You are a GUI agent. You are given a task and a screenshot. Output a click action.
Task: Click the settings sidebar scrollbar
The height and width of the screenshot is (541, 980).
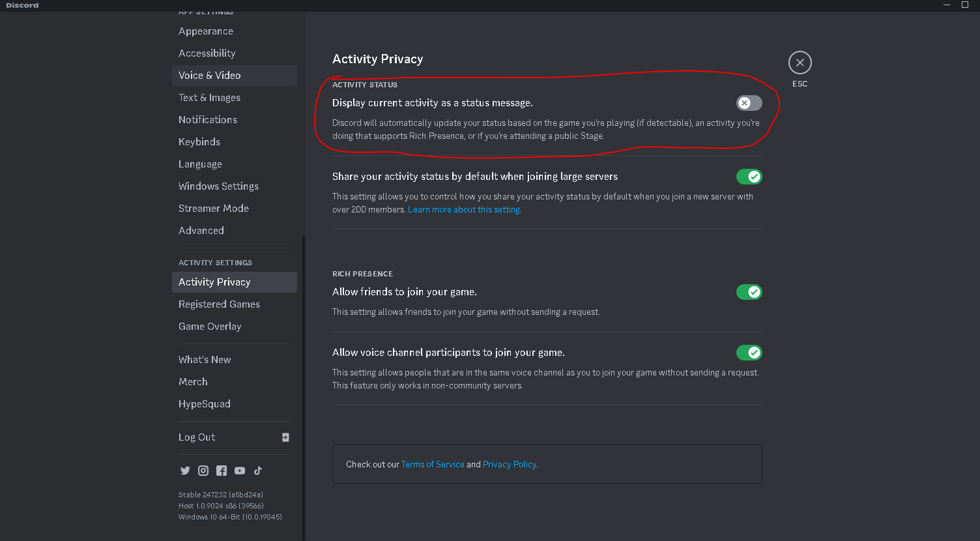point(303,385)
